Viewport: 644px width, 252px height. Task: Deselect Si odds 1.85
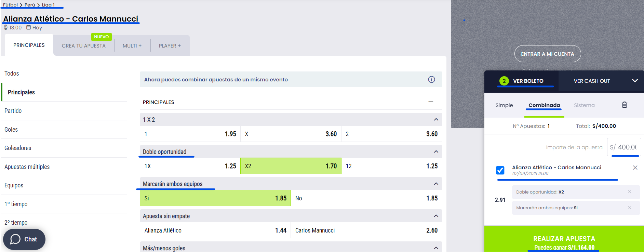[x=215, y=198]
